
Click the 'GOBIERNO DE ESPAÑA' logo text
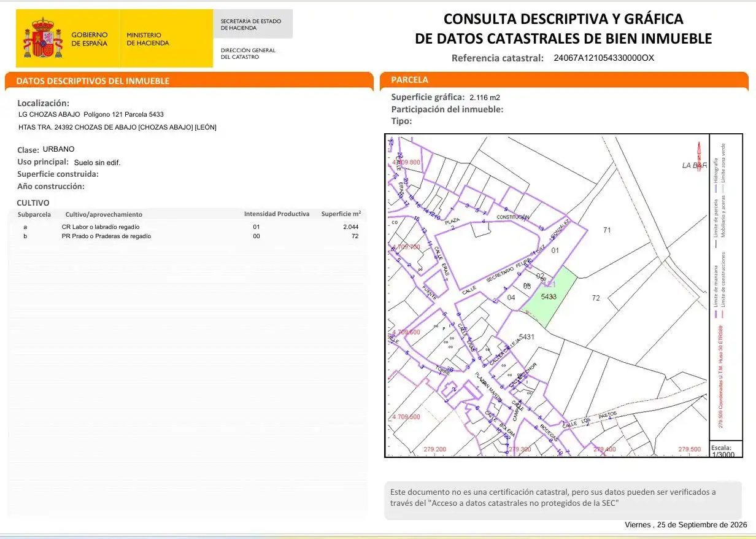pyautogui.click(x=89, y=39)
